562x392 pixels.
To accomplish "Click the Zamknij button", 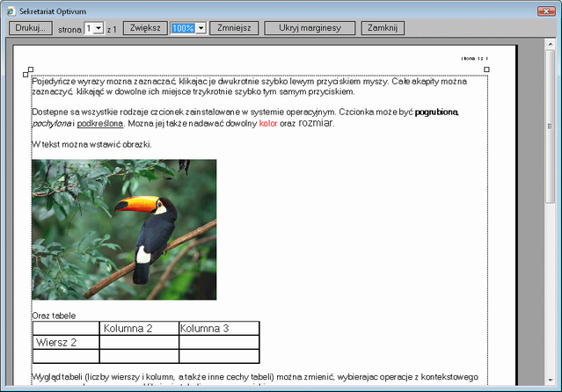I will pos(383,28).
